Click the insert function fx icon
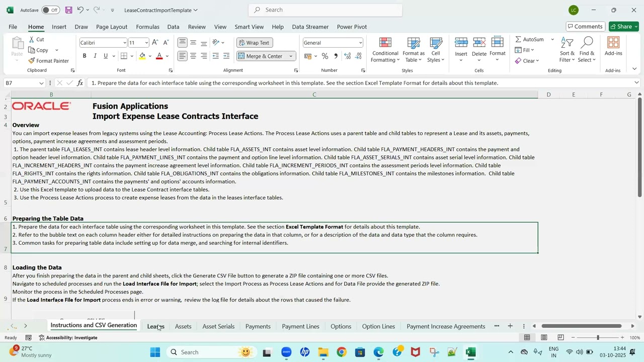The width and height of the screenshot is (644, 362). (80, 83)
